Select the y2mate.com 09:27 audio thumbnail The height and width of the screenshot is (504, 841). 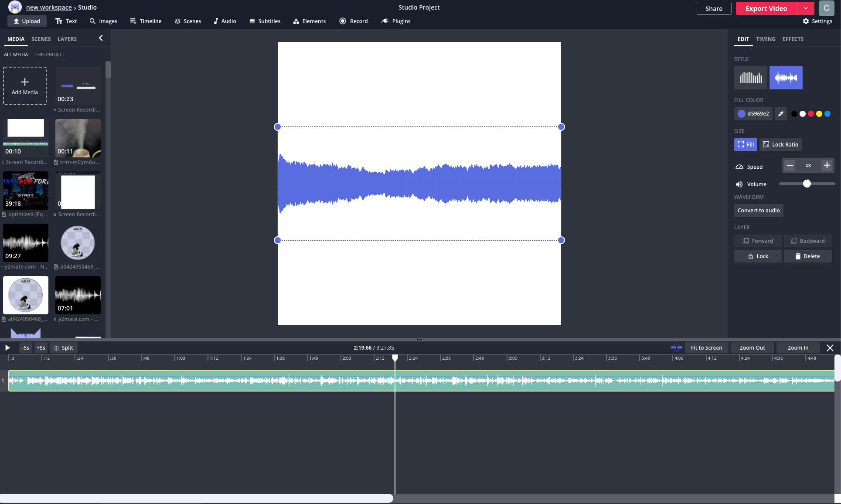tap(25, 243)
